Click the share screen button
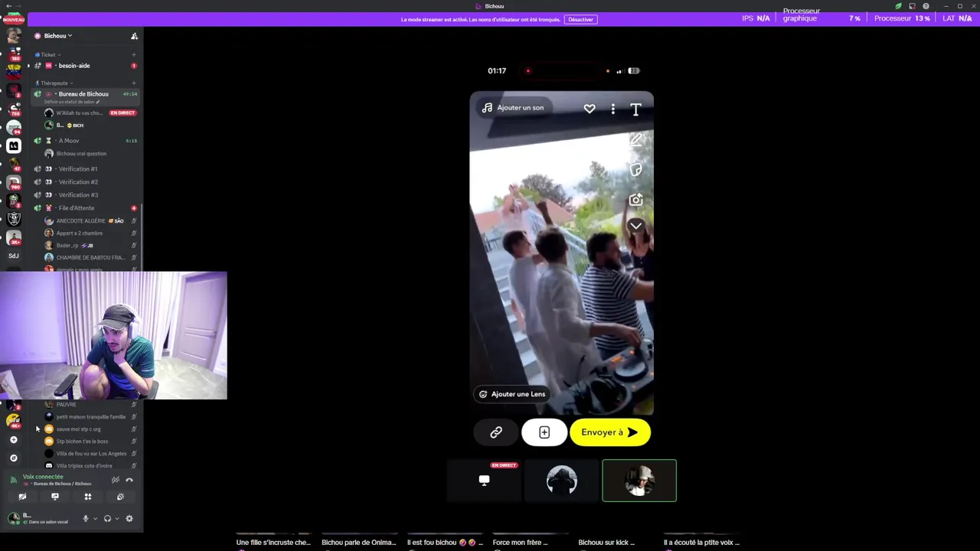Image resolution: width=980 pixels, height=551 pixels. click(x=55, y=497)
